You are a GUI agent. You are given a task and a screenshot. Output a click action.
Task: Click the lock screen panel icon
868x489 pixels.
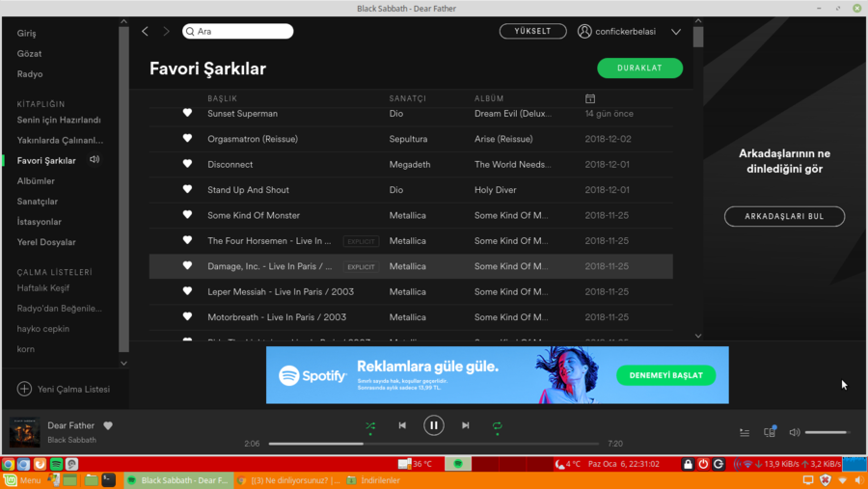[x=688, y=464]
